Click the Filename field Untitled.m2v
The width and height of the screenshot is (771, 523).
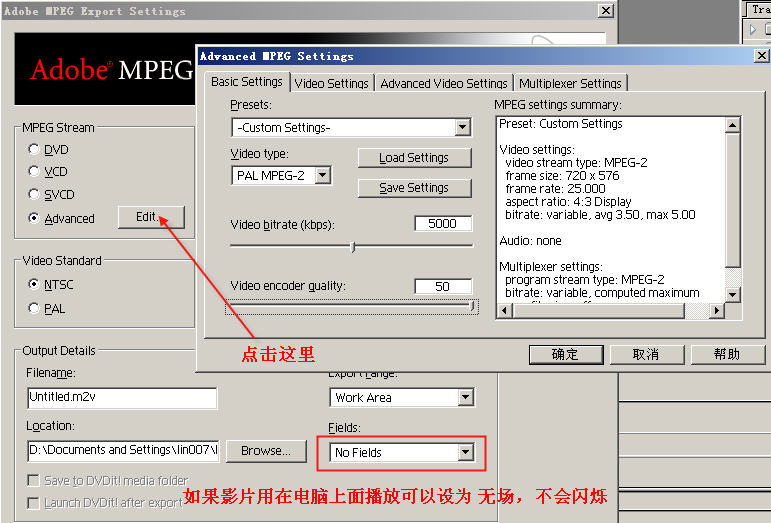click(122, 397)
